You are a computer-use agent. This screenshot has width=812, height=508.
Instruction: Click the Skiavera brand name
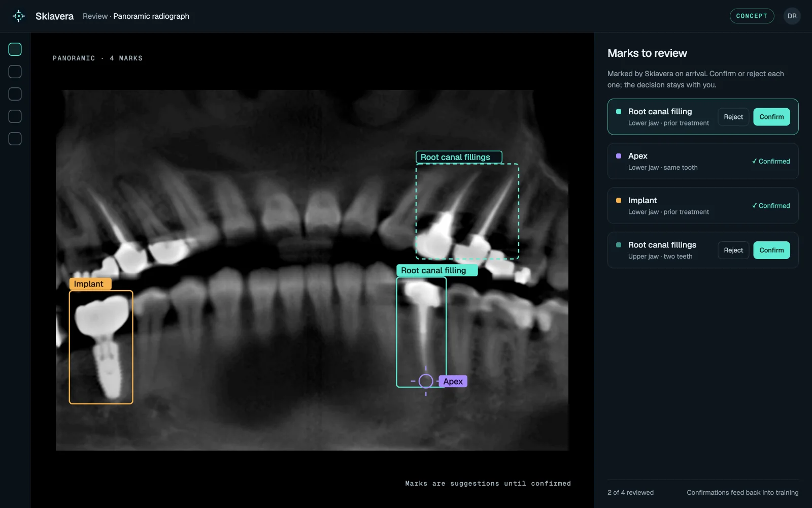[x=54, y=16]
